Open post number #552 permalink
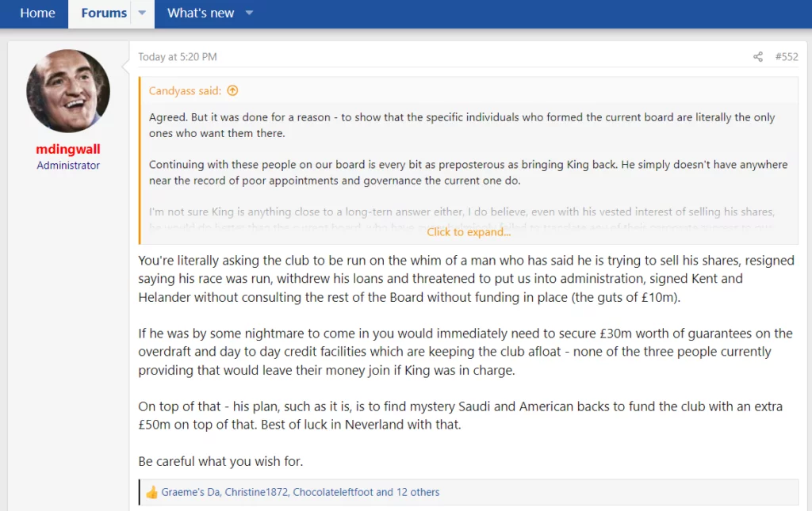 click(x=787, y=57)
